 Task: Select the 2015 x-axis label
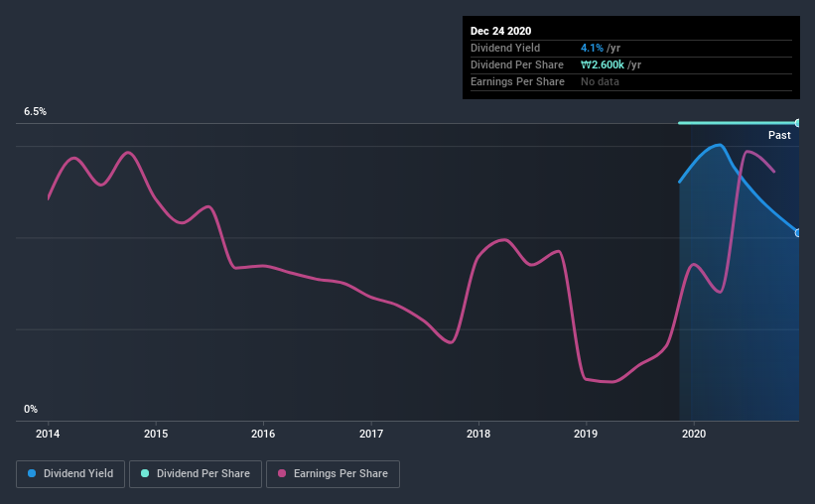[156, 434]
